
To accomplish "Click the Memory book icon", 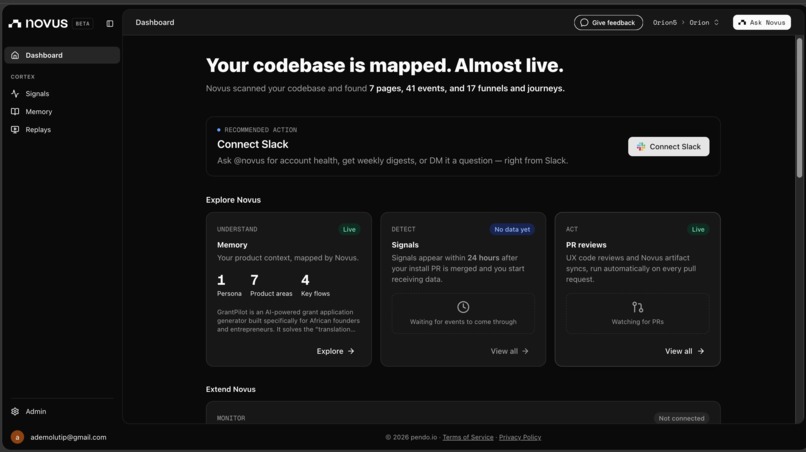I will 15,112.
